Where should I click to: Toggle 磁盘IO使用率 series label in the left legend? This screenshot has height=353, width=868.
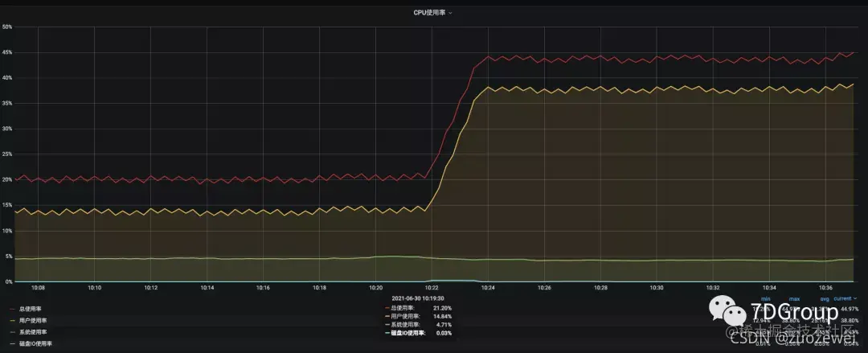pyautogui.click(x=35, y=343)
